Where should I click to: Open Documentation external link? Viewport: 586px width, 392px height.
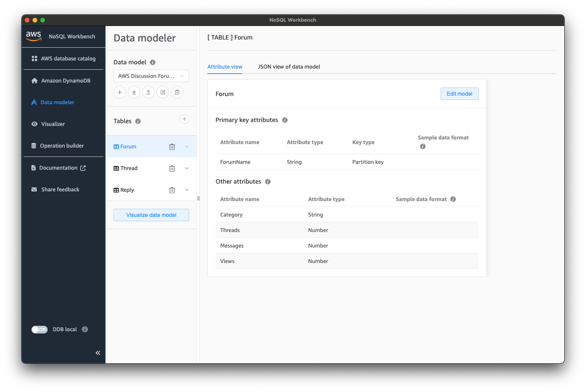point(59,168)
